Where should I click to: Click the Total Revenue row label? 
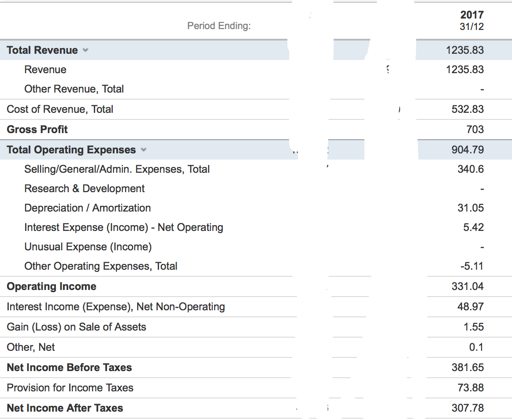click(41, 50)
